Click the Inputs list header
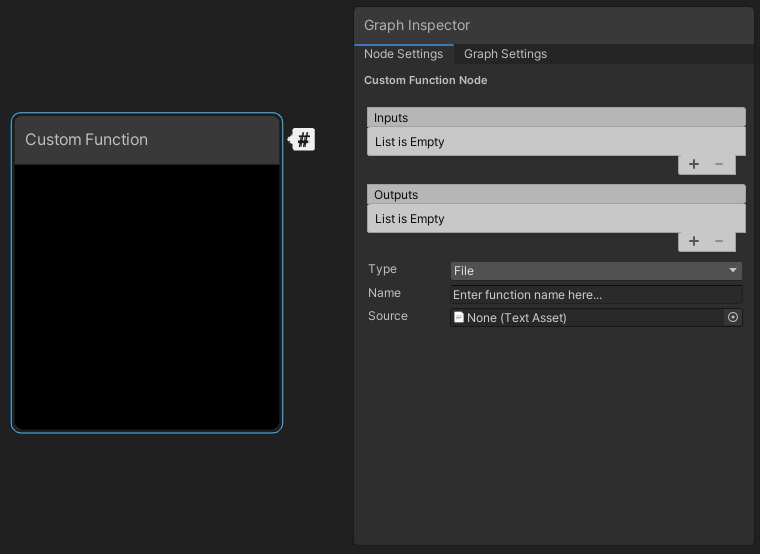The image size is (760, 554). tap(556, 117)
